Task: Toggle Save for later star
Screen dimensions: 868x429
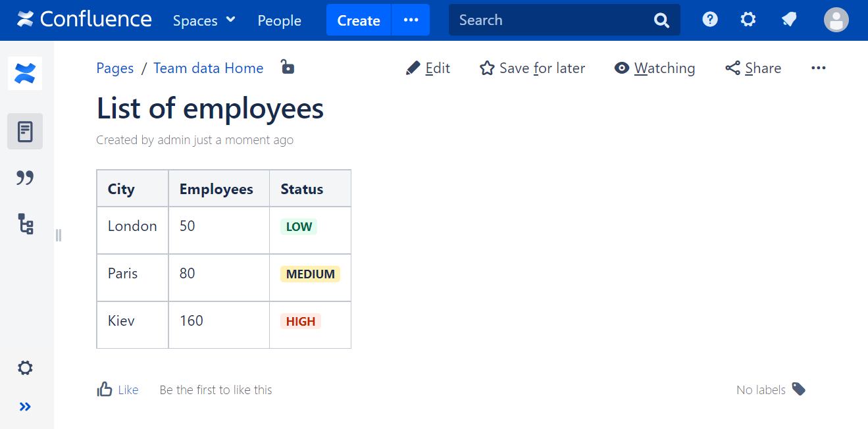Action: coord(532,68)
